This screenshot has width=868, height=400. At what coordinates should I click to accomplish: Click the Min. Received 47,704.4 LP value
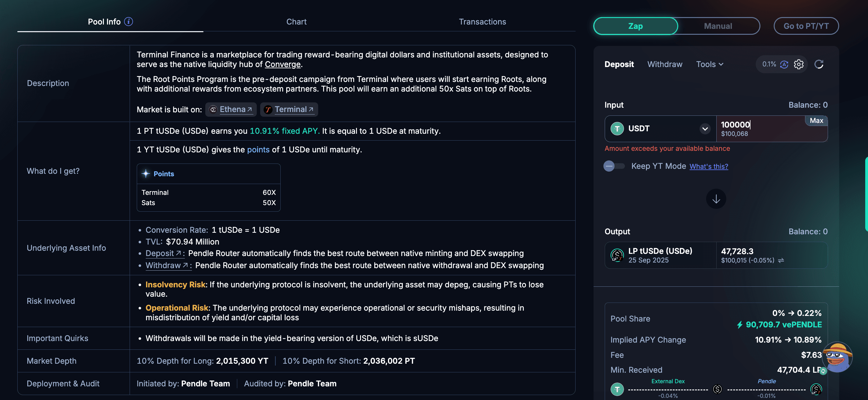point(799,370)
